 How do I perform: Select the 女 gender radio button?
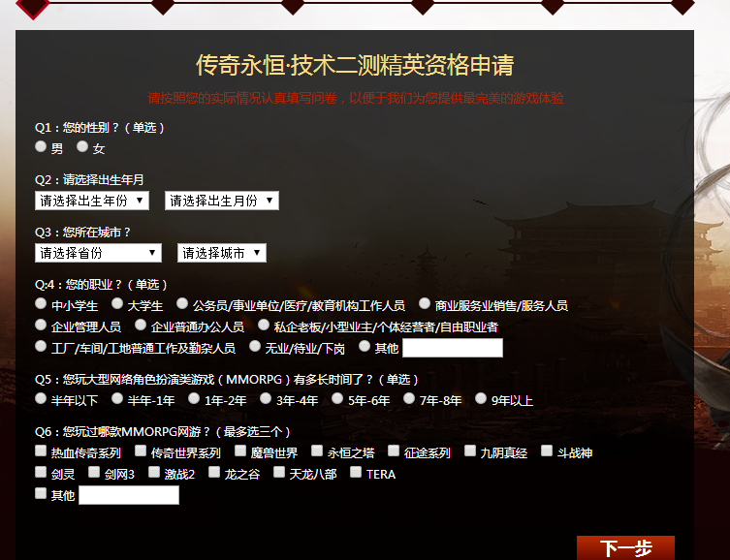coord(82,146)
